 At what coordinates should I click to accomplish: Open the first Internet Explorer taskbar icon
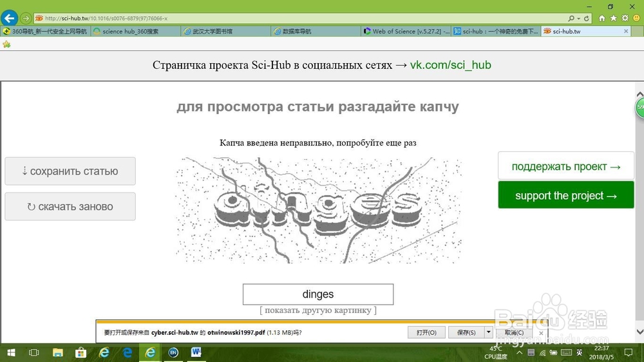tap(104, 352)
